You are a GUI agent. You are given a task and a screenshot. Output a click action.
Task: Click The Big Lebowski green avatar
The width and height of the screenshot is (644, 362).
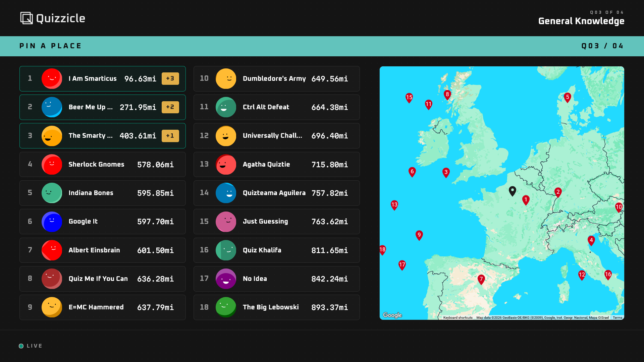click(x=226, y=307)
